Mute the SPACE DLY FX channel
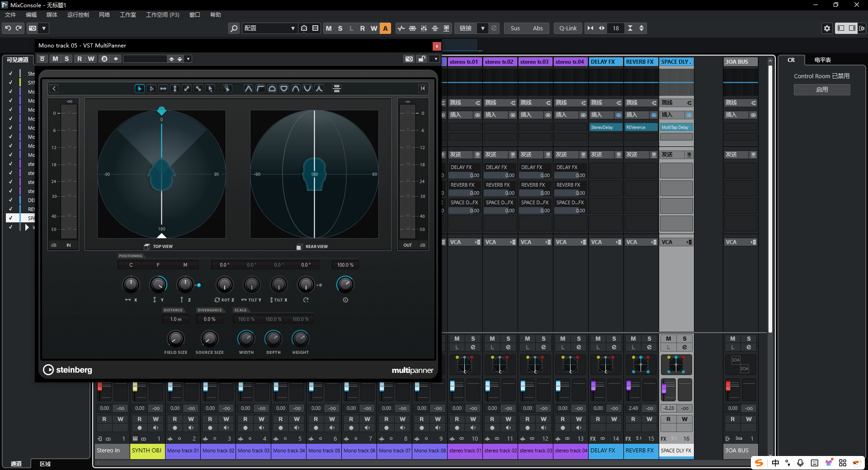The width and height of the screenshot is (868, 470). point(668,338)
